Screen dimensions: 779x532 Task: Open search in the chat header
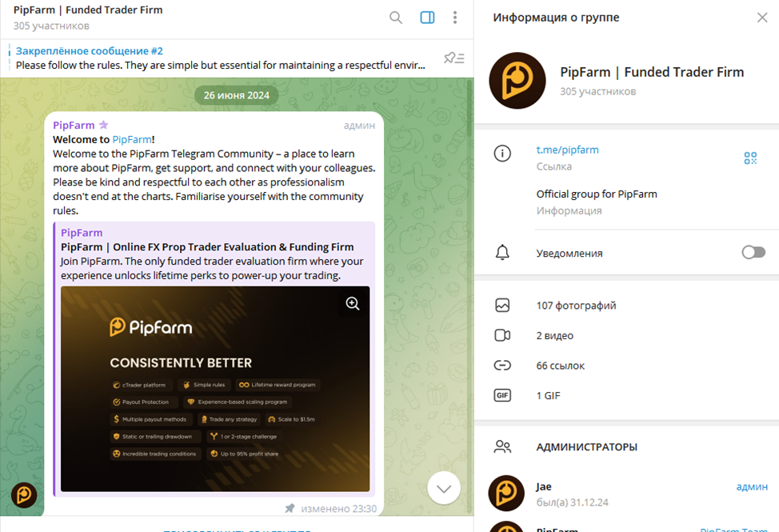pos(396,18)
